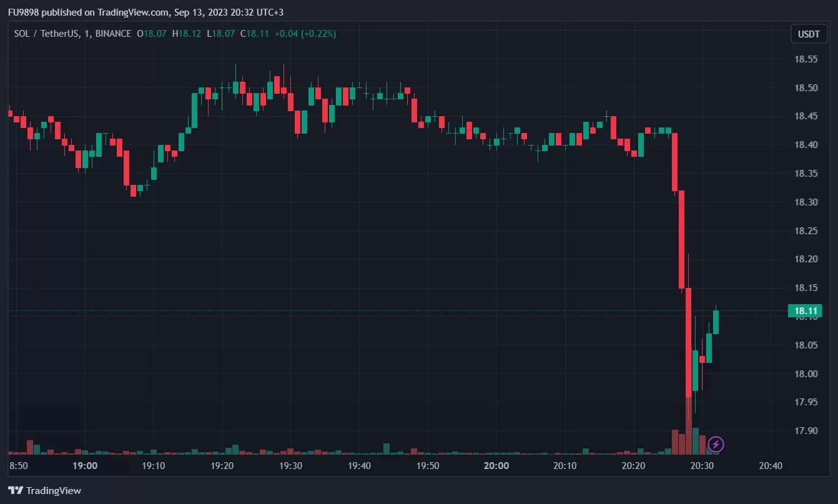This screenshot has height=504, width=838.
Task: Click the 19:30 time axis label
Action: point(290,465)
